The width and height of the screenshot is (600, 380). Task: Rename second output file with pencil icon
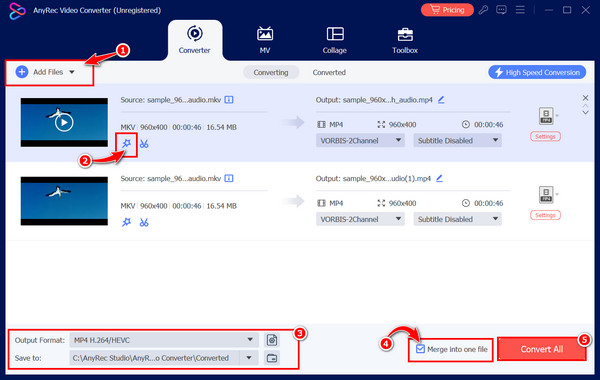click(439, 178)
